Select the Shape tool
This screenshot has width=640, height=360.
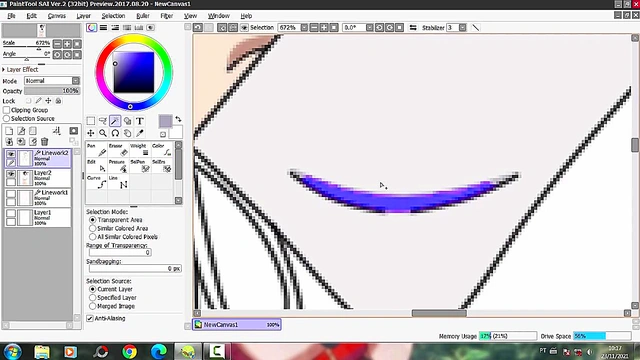point(127,121)
